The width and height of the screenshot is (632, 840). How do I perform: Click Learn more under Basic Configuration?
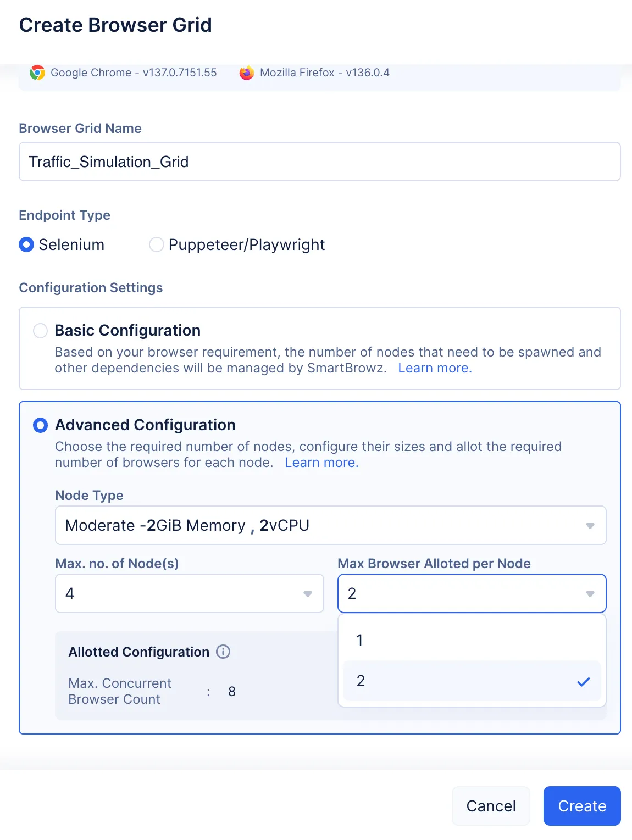point(434,368)
